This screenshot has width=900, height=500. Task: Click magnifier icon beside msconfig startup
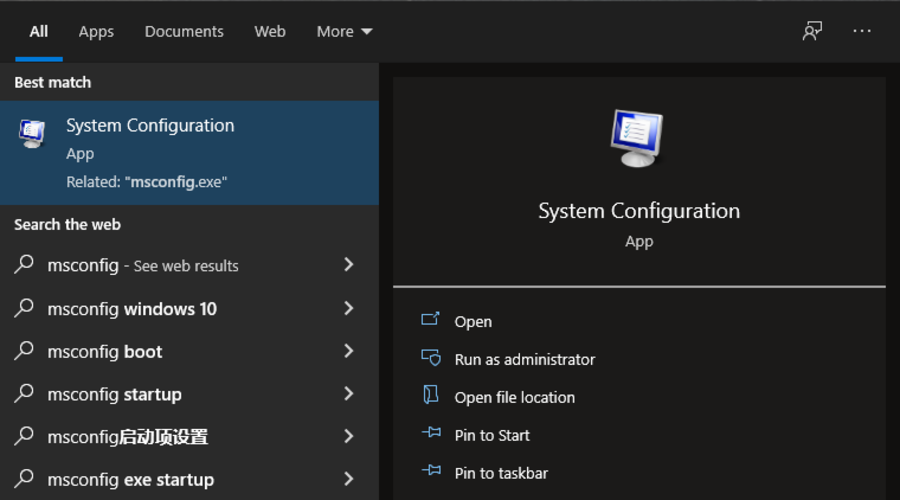click(24, 393)
